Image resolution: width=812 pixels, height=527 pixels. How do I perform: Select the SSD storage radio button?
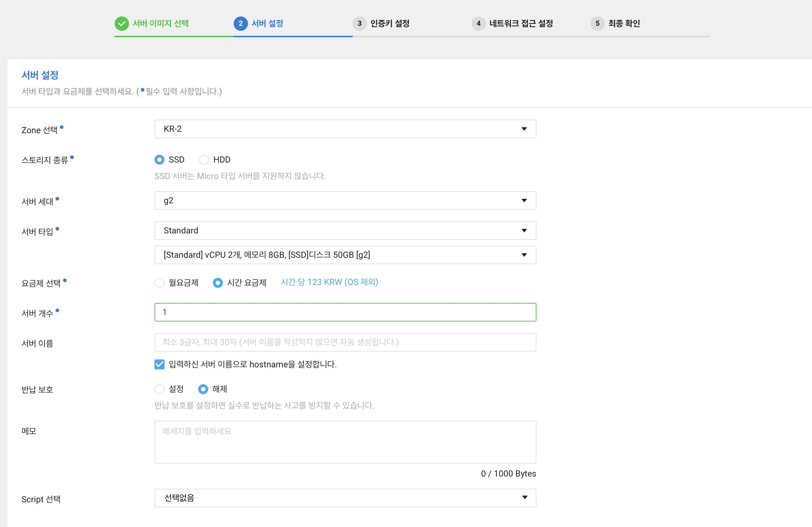159,160
